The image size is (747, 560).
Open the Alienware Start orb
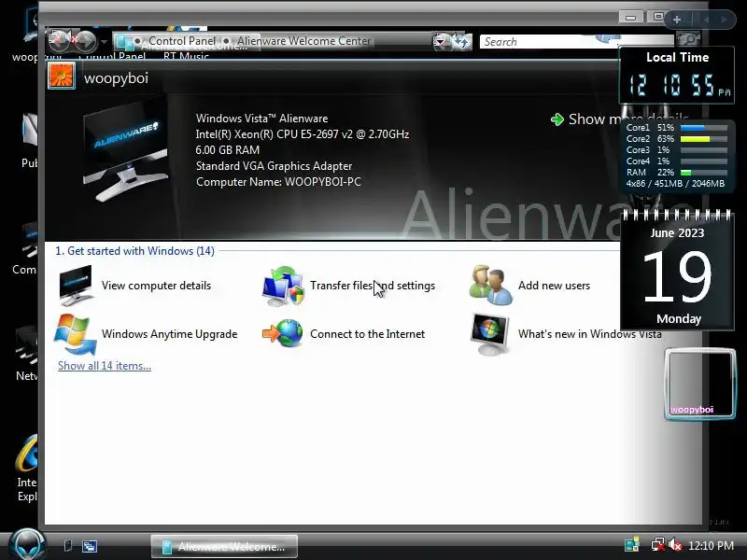[27, 544]
